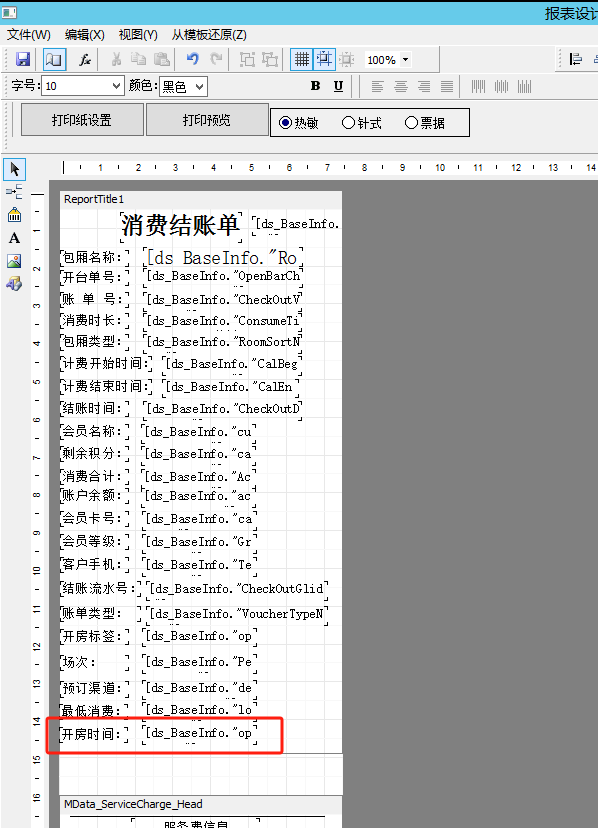598x828 pixels.
Task: Click the 打印纸设置 button
Action: [x=82, y=120]
